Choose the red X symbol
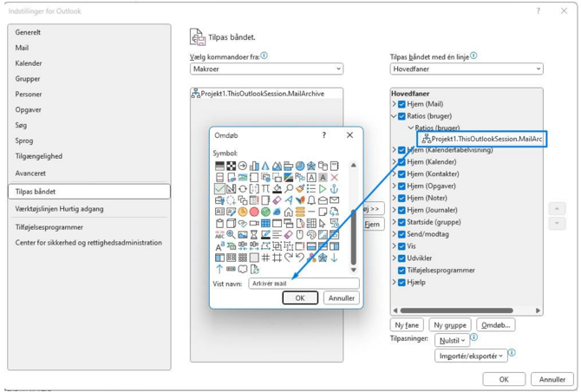This screenshot has height=392, width=581. (x=334, y=177)
